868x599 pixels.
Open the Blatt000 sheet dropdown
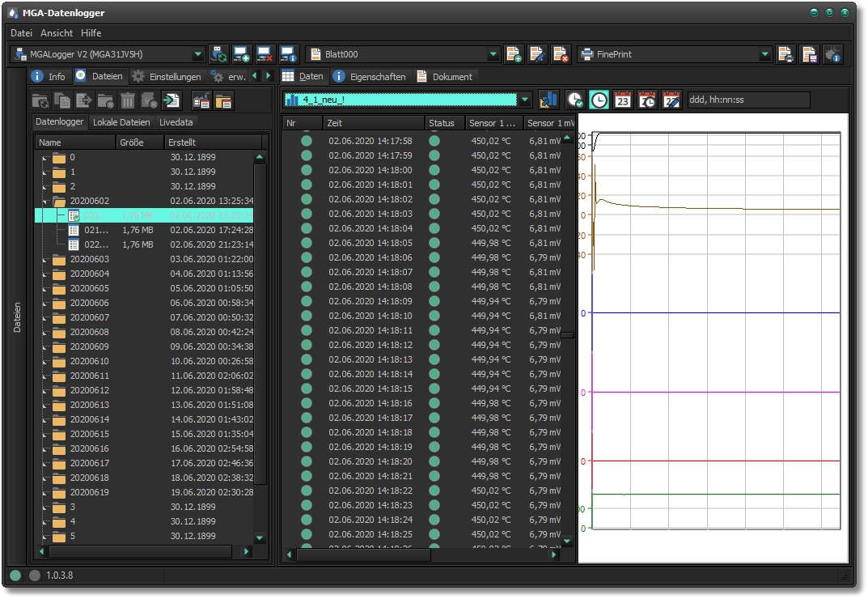click(493, 54)
